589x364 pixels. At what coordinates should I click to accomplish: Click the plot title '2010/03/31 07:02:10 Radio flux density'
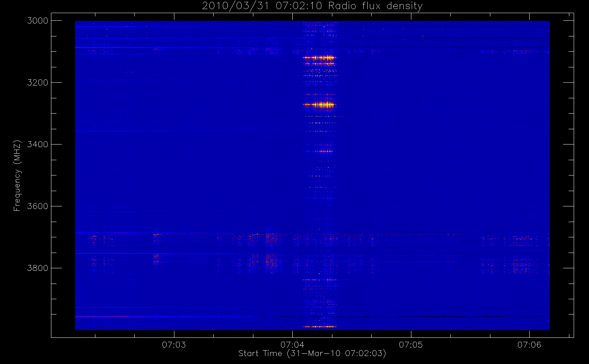[x=312, y=6]
